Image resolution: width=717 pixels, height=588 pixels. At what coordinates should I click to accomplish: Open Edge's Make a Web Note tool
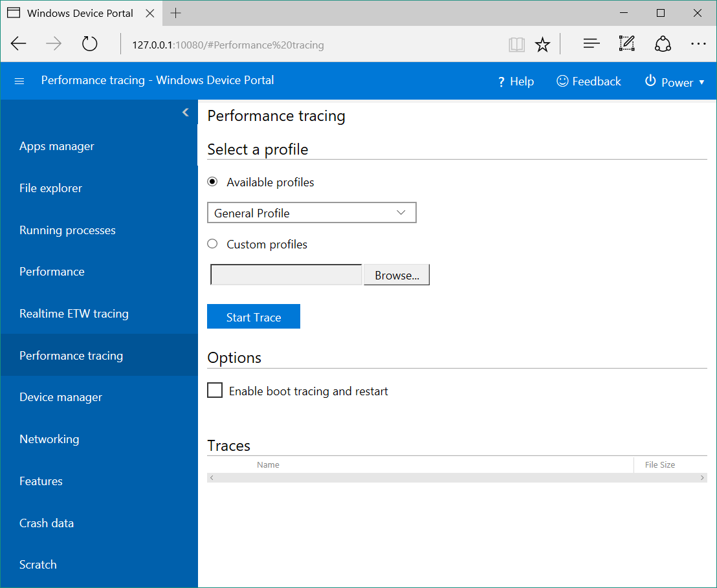click(626, 43)
